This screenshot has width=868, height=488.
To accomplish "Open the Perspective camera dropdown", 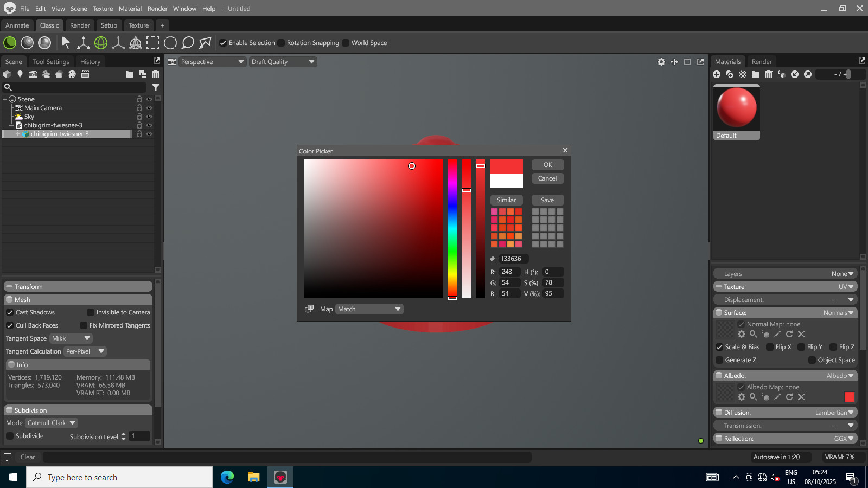I will tap(212, 62).
